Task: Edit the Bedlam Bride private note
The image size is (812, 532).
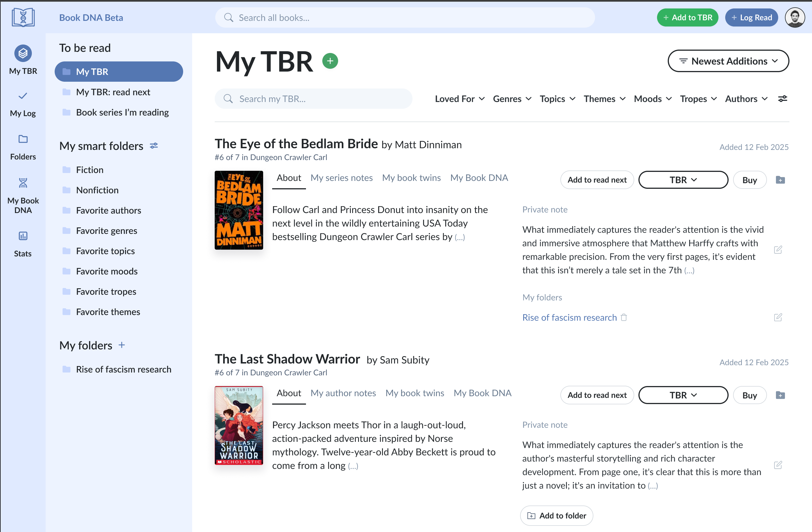Action: [778, 250]
